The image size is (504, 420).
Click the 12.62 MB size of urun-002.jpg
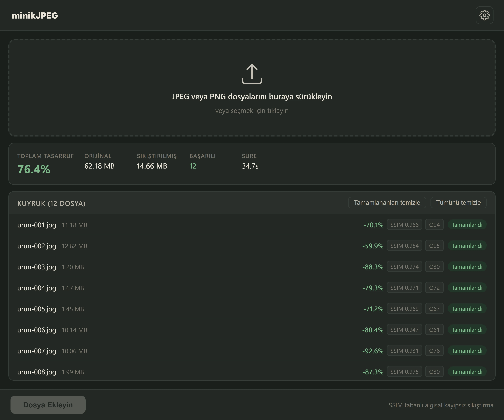coord(74,246)
